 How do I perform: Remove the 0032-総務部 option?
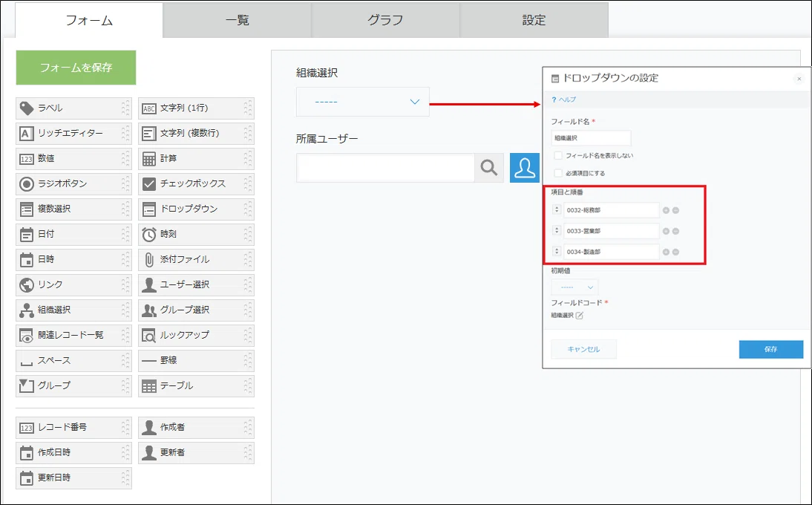[676, 210]
